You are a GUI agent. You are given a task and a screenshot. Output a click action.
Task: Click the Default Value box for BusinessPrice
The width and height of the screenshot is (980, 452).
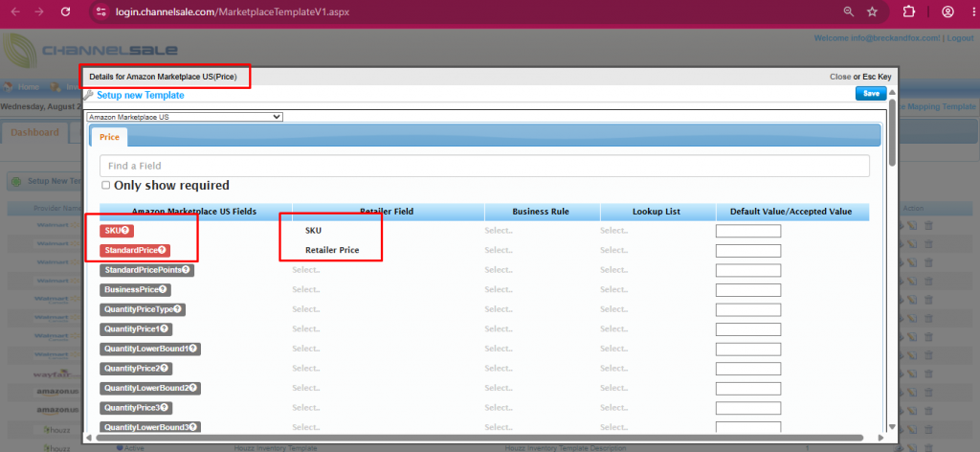pyautogui.click(x=748, y=290)
